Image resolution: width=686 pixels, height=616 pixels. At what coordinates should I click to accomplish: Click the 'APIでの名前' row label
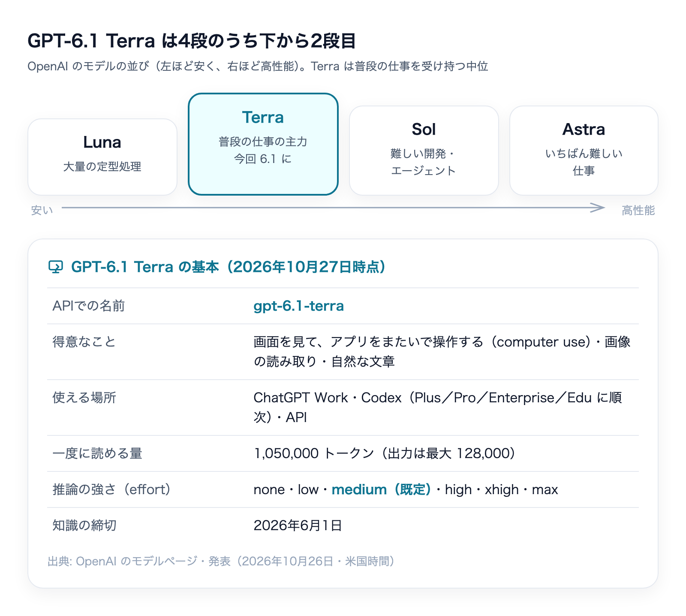click(89, 306)
